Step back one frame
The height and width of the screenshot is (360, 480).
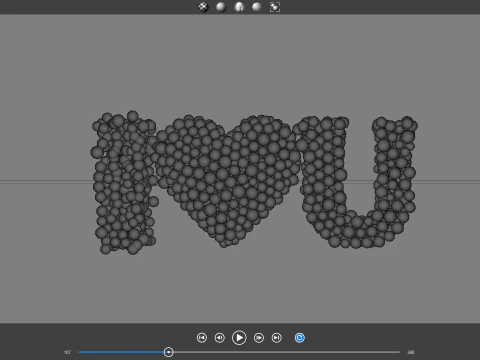click(220, 338)
